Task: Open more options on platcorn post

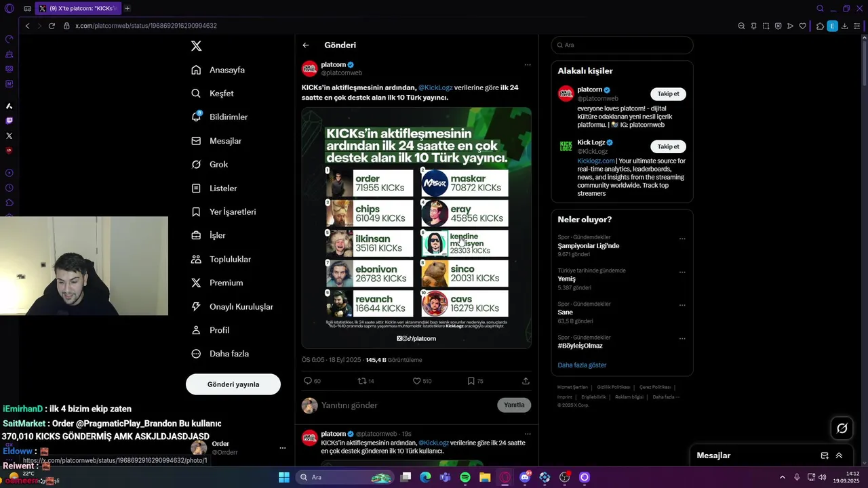Action: (528, 65)
